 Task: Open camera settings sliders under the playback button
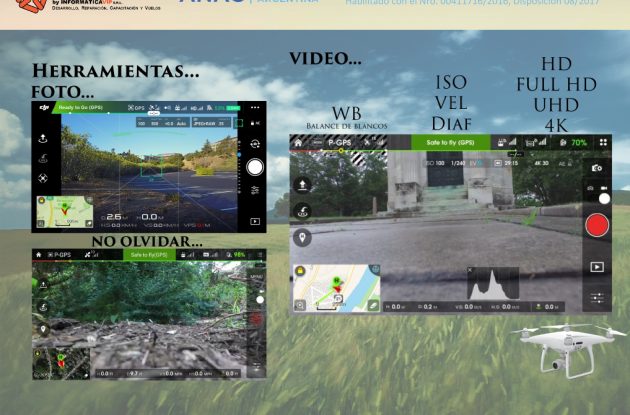point(597,298)
